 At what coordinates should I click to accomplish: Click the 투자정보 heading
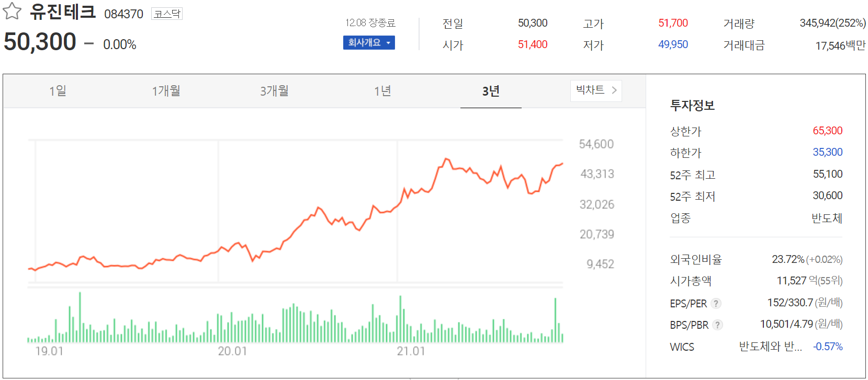pyautogui.click(x=692, y=106)
